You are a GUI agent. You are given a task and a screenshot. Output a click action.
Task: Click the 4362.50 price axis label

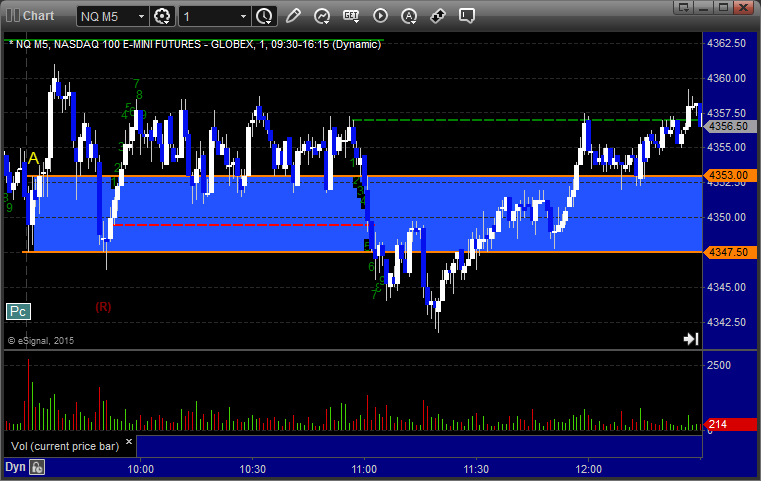(x=727, y=43)
